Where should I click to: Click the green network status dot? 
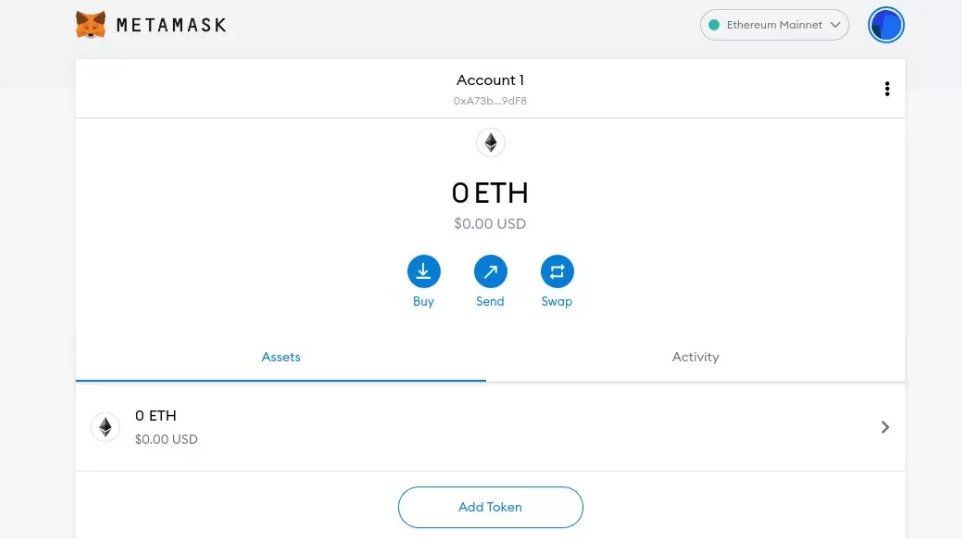(x=714, y=25)
